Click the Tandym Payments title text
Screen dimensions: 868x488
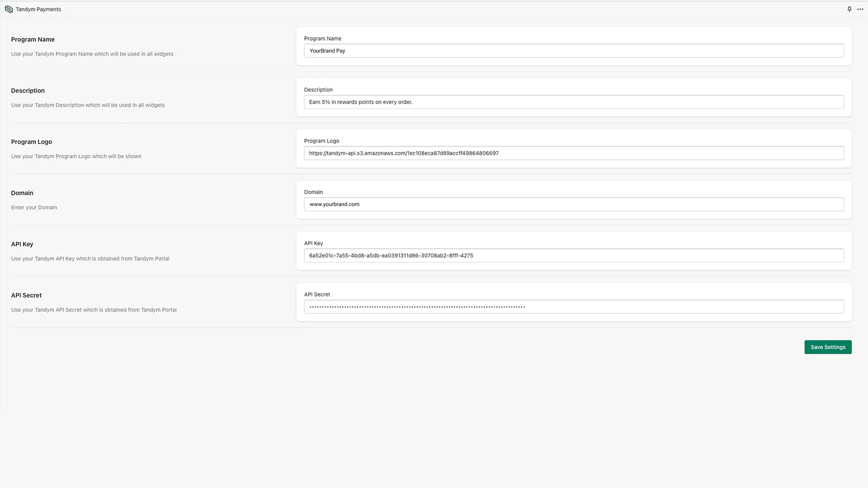pyautogui.click(x=39, y=9)
